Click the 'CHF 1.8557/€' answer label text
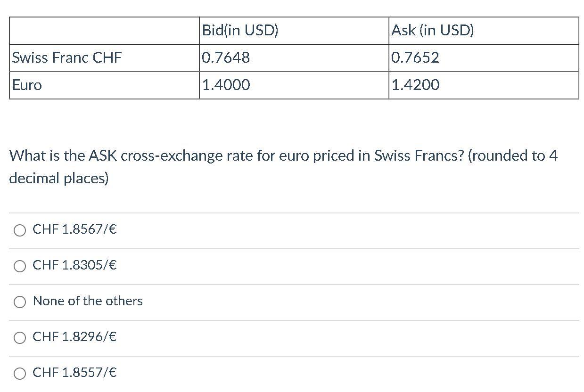This screenshot has width=584, height=392. point(75,373)
